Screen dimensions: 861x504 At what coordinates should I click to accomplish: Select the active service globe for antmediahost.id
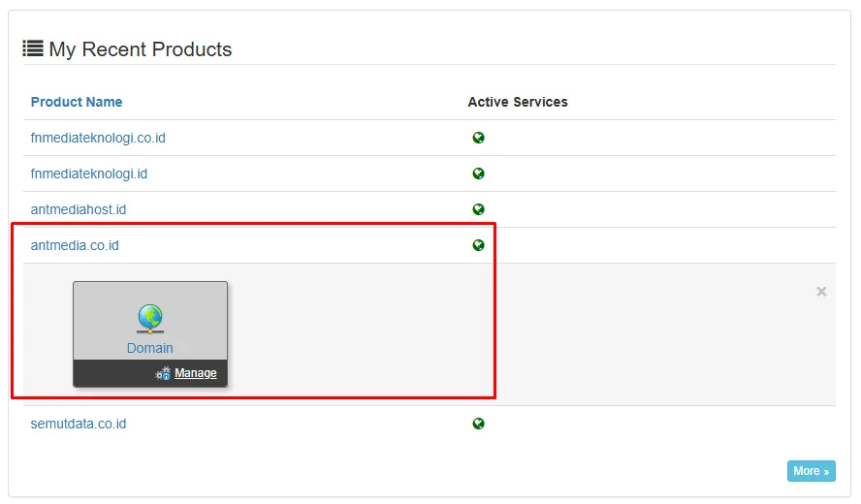point(478,209)
